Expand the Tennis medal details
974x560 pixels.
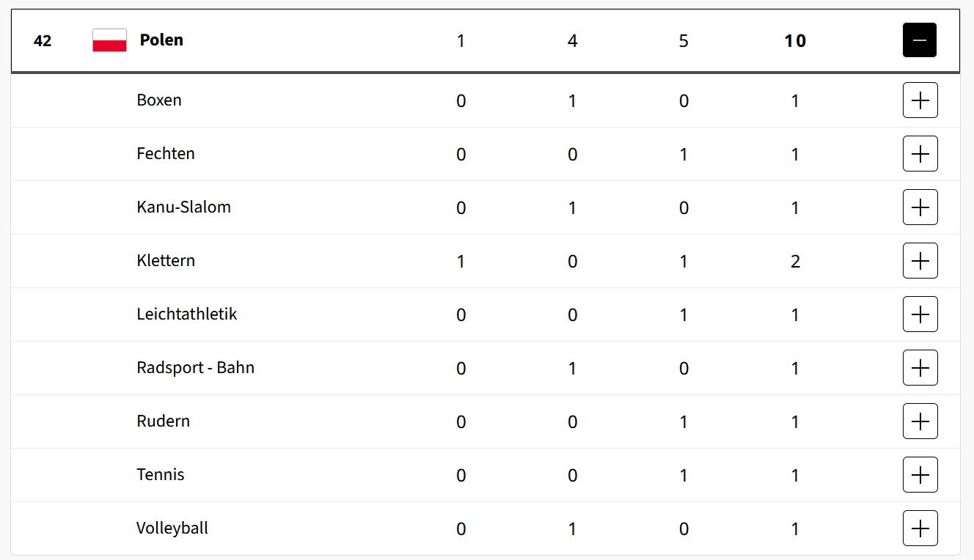point(920,475)
